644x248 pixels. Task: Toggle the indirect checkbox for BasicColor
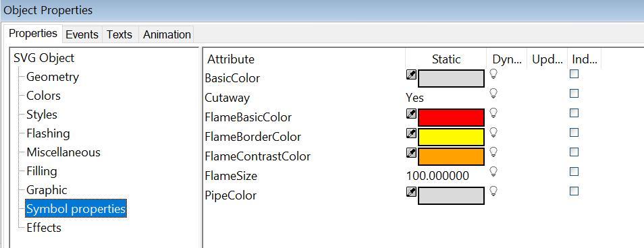574,73
